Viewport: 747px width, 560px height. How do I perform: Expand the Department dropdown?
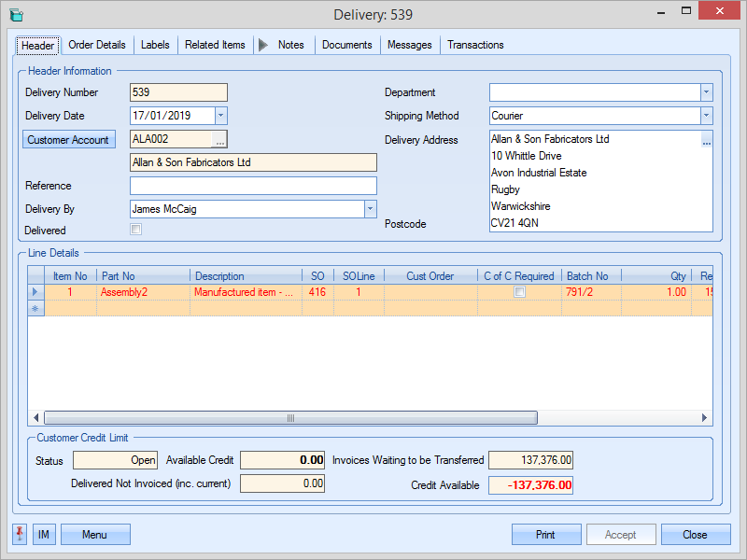tap(706, 92)
